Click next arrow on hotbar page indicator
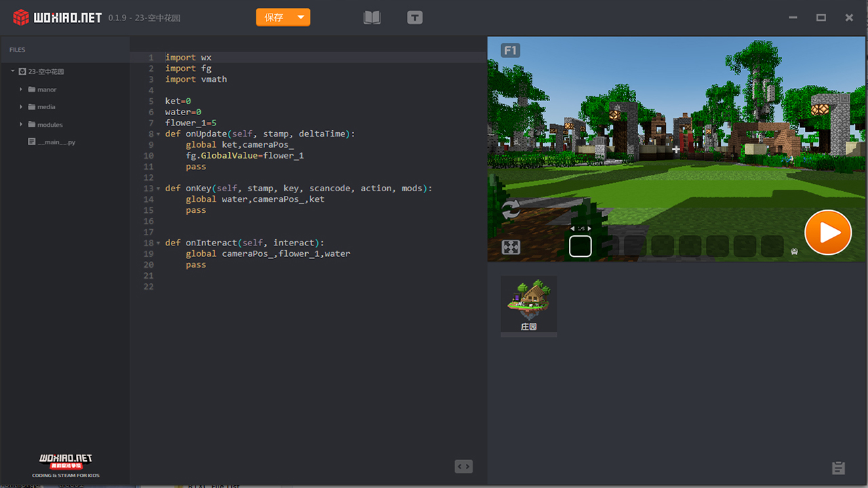This screenshot has width=868, height=488. 589,229
